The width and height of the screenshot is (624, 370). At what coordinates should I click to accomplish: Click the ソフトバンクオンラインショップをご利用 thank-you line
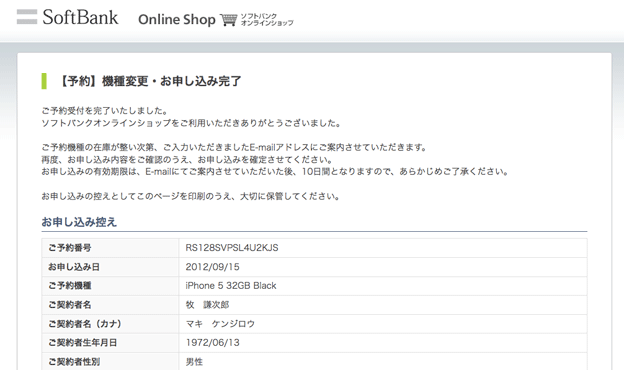192,123
